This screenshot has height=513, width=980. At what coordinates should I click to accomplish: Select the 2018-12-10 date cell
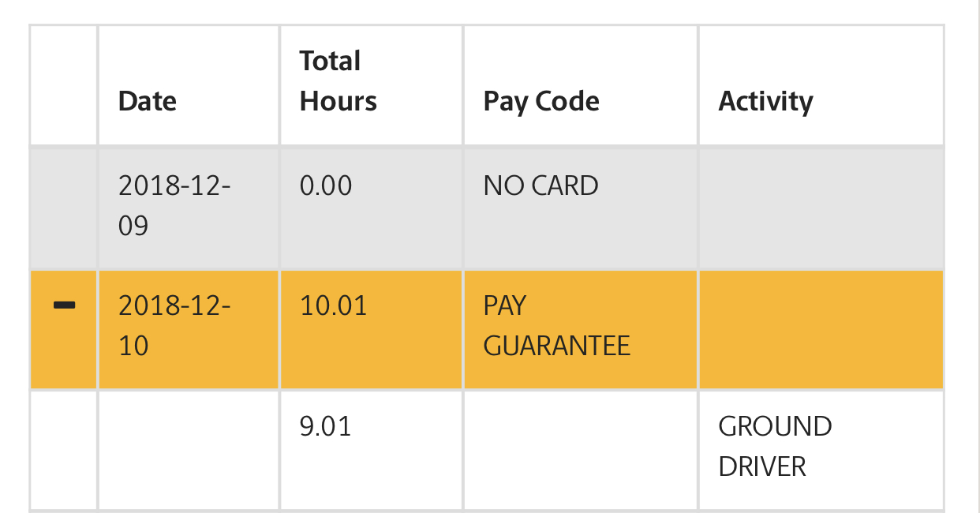pyautogui.click(x=189, y=330)
